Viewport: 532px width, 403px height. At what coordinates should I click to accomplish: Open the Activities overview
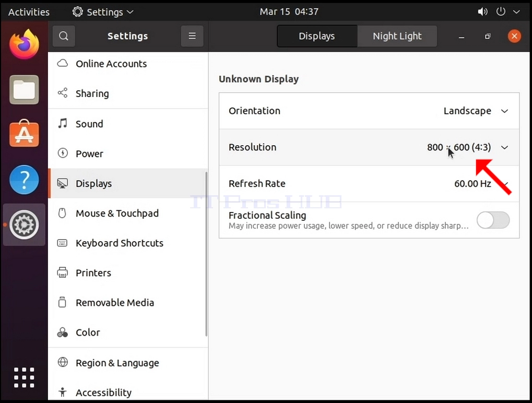(x=29, y=12)
